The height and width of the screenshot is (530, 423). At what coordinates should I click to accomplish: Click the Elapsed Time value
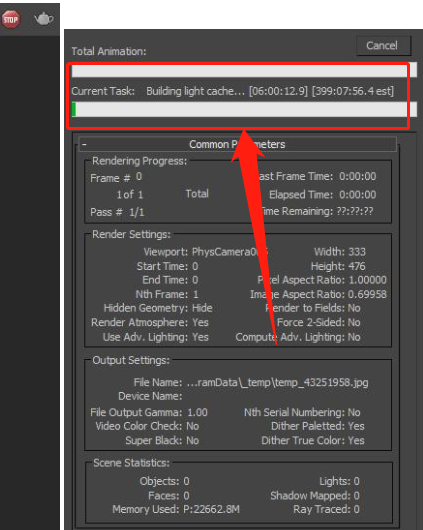pyautogui.click(x=358, y=195)
